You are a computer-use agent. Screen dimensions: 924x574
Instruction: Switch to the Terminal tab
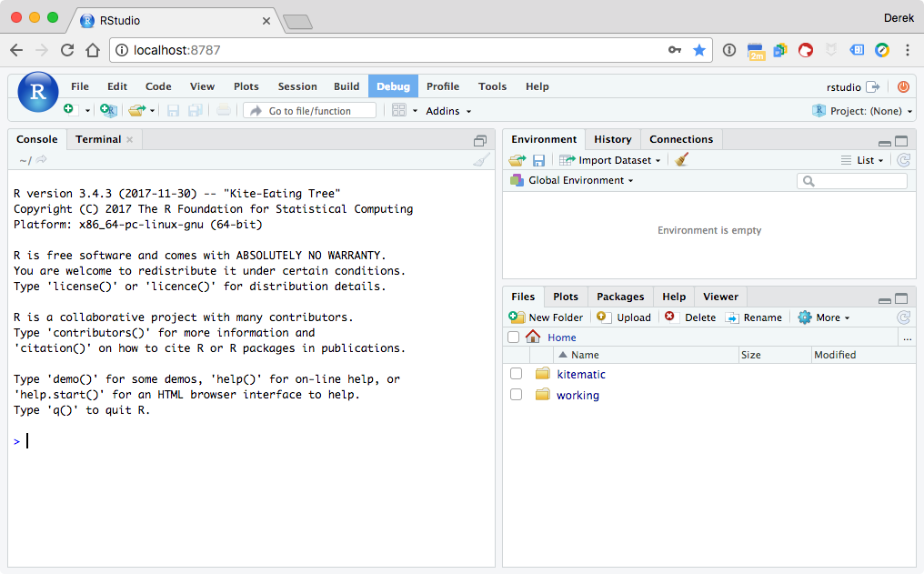pyautogui.click(x=98, y=139)
